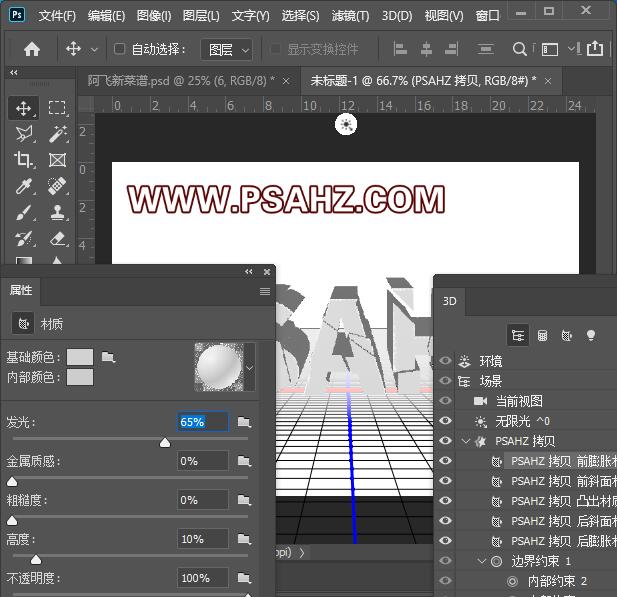
Task: Select the Polygonal Lasso tool
Action: point(24,134)
